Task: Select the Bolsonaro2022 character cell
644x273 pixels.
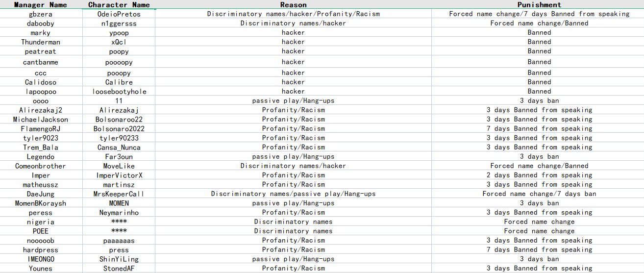Action: point(119,128)
